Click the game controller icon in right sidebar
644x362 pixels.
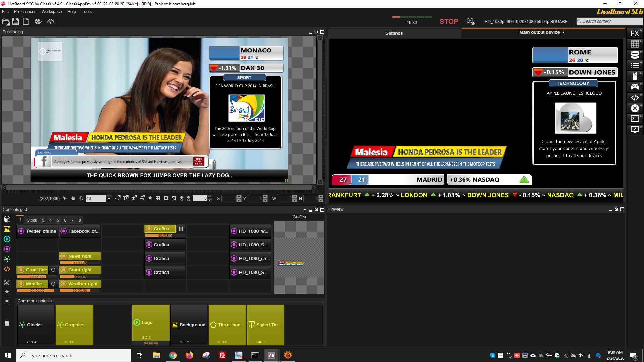(635, 87)
